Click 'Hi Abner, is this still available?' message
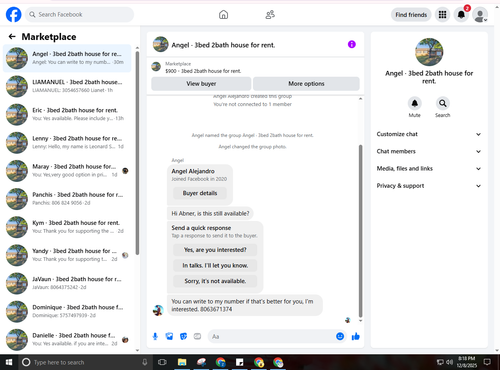The width and height of the screenshot is (500, 370). (x=210, y=214)
